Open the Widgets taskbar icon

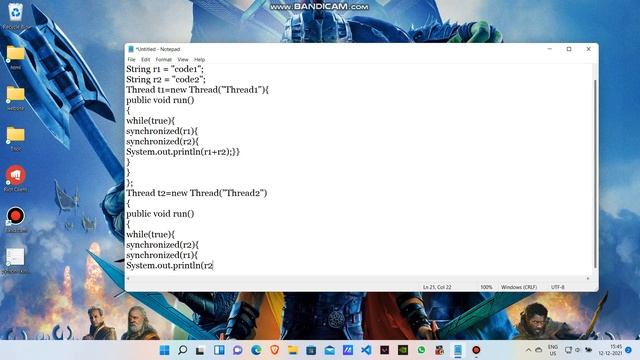coord(219,350)
